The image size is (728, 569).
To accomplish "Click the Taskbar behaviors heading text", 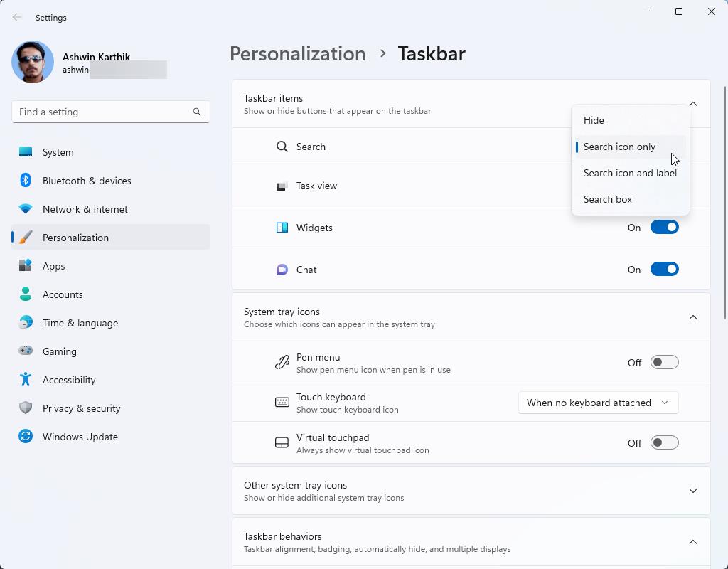I will [282, 536].
